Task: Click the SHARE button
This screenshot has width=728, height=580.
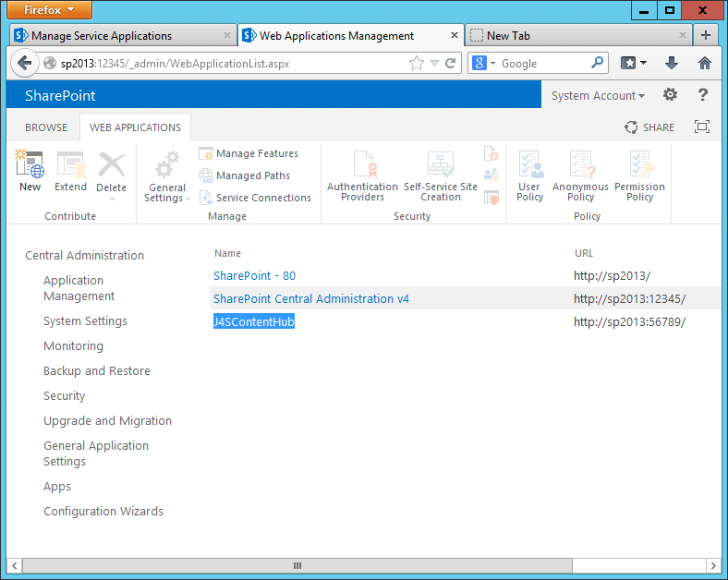Action: (649, 127)
